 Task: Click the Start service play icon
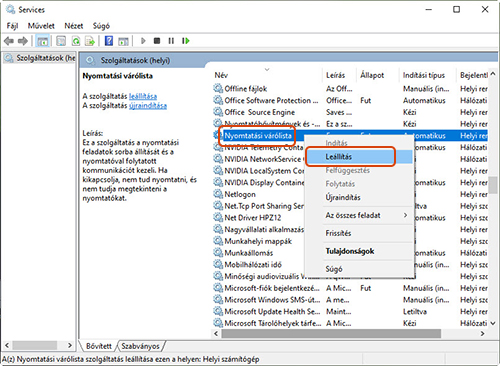(143, 41)
